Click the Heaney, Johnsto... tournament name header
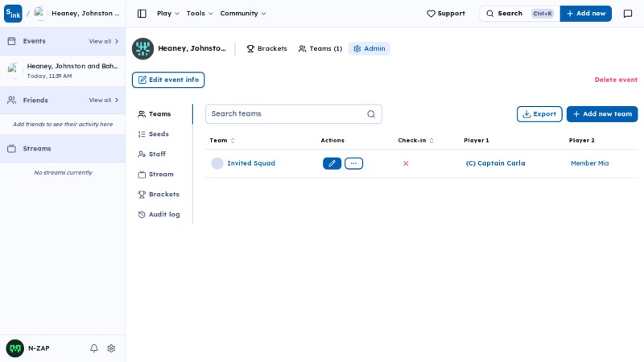Viewport: 644px width, 362px height. 192,48
